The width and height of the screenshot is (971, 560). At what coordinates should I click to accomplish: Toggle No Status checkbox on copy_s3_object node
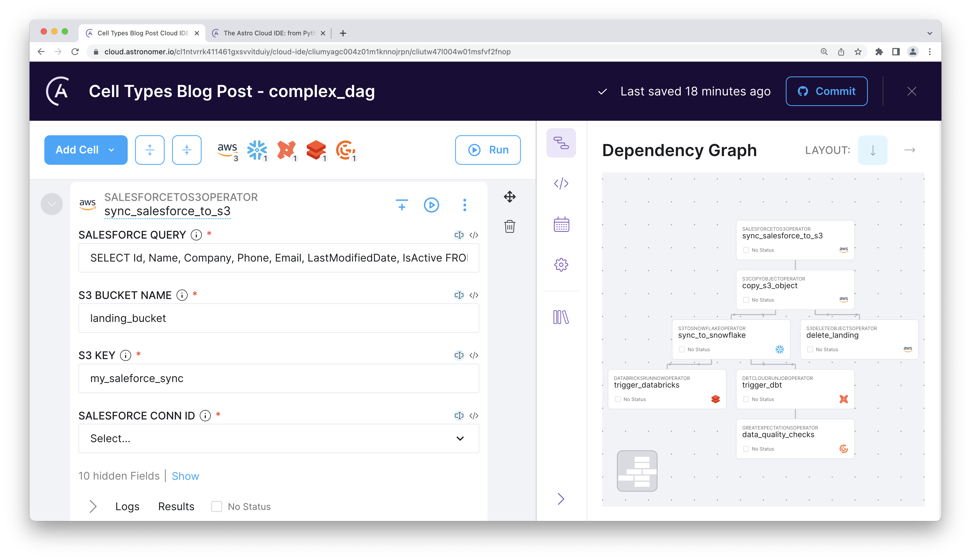point(746,300)
